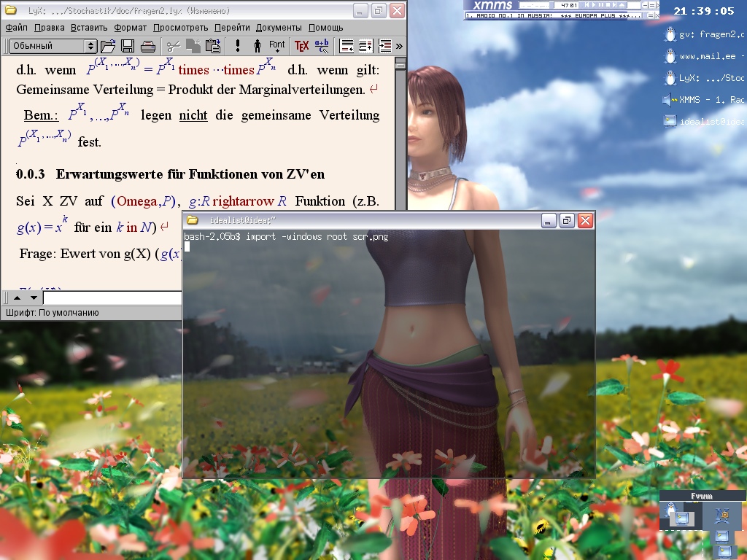
Task: Click the minibuffer down arrow in LyX
Action: coord(34,297)
